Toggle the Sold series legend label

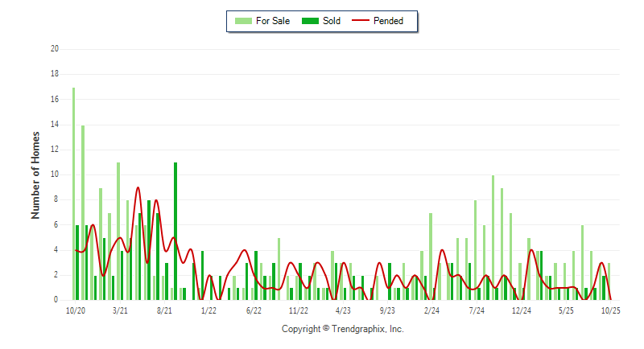click(x=332, y=21)
